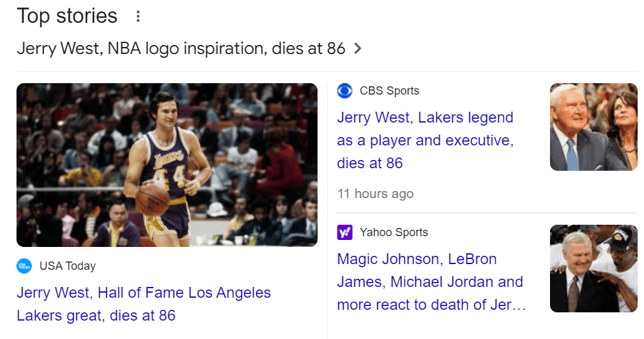
Task: Click the 'USA Today' source name
Action: click(67, 266)
